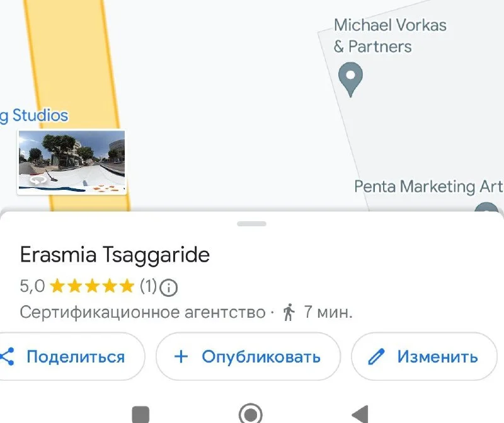Screen dimensions: 504x423
Task: Tap the Опубликовать button
Action: tap(248, 356)
